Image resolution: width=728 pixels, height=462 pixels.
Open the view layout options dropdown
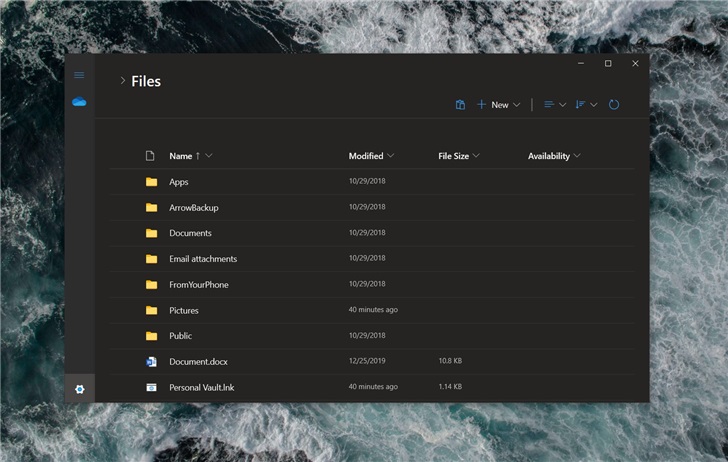554,105
